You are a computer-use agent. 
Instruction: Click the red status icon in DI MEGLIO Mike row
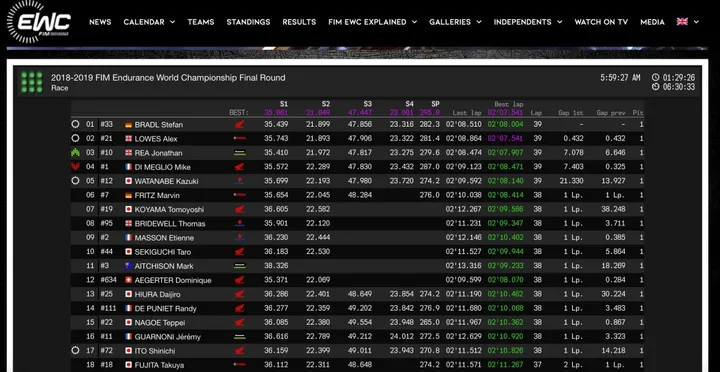(x=75, y=167)
